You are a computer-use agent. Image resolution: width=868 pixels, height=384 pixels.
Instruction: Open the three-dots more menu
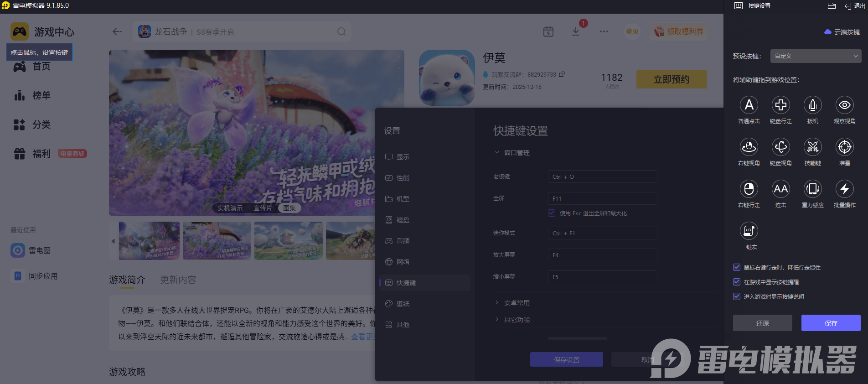pos(604,31)
